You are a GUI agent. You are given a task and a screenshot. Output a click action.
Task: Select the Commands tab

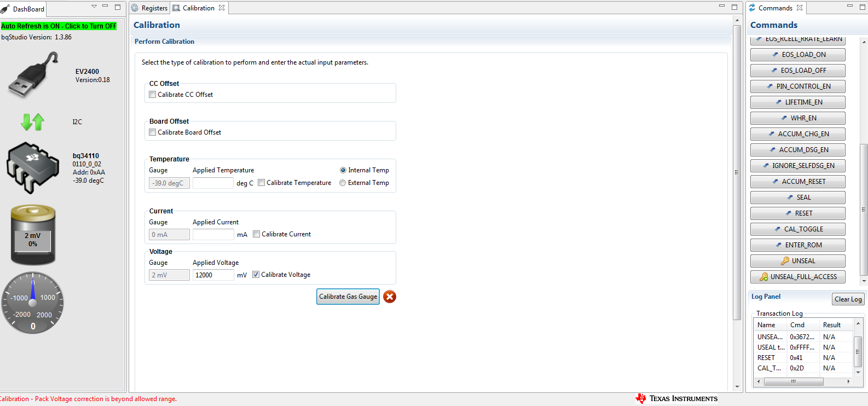(x=776, y=8)
